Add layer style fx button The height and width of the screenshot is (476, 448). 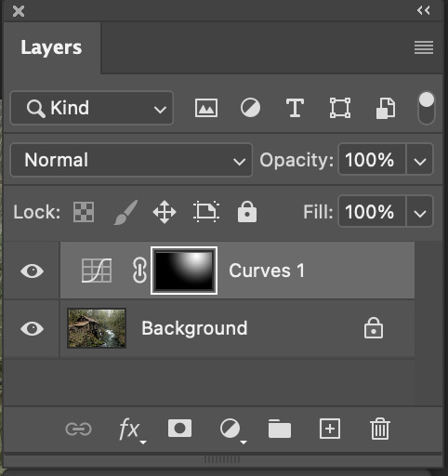[131, 430]
